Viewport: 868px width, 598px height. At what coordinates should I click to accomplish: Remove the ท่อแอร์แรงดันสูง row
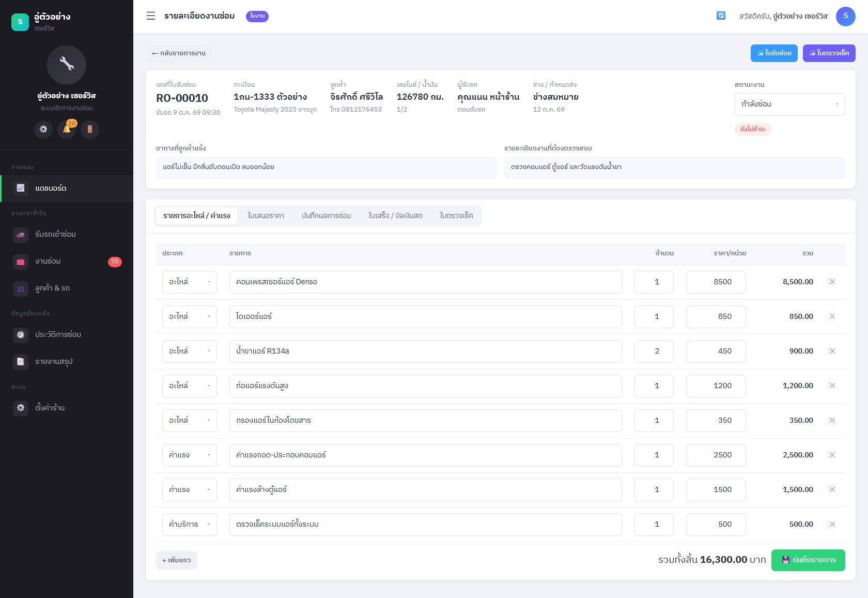point(832,386)
